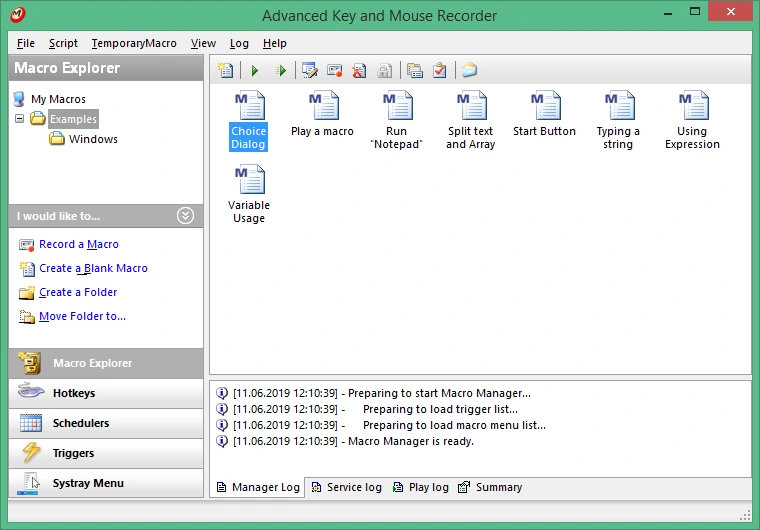
Task: Select the Choice Dialog macro icon
Action: tap(250, 105)
